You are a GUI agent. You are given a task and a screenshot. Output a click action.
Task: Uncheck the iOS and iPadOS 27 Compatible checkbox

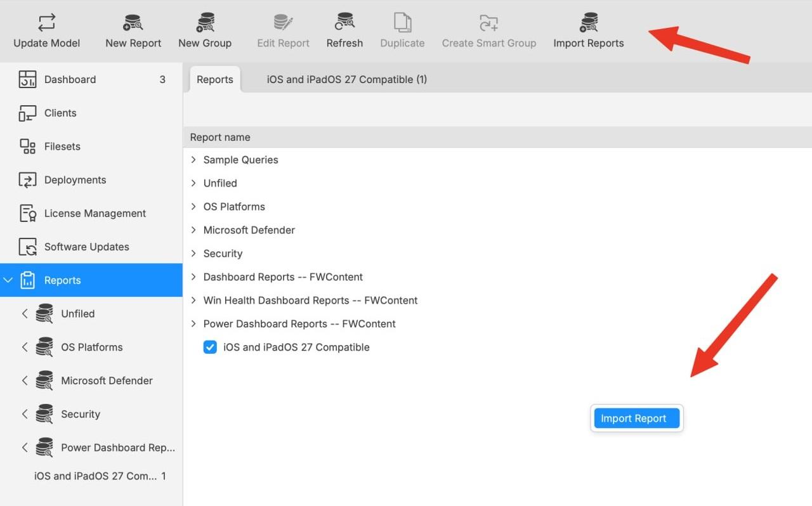210,347
